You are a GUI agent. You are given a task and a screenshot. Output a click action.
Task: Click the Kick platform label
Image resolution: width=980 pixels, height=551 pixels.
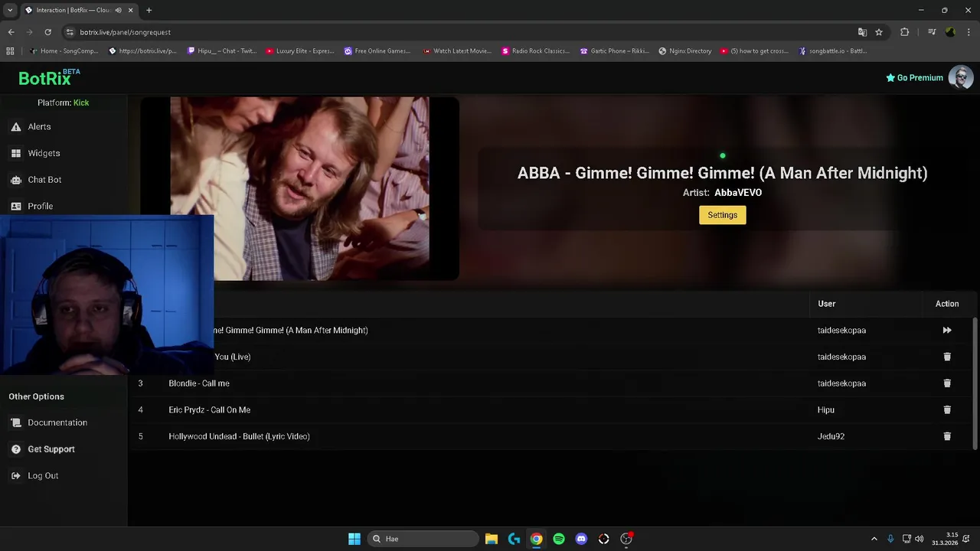coord(81,103)
